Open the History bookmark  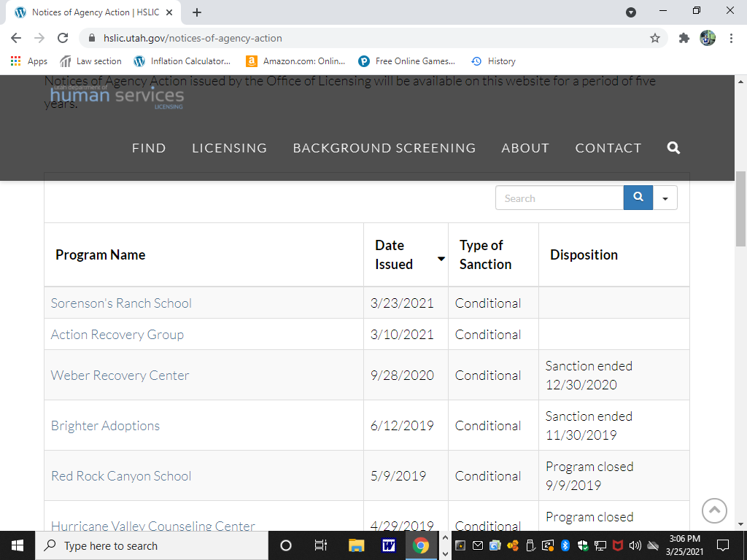click(493, 61)
